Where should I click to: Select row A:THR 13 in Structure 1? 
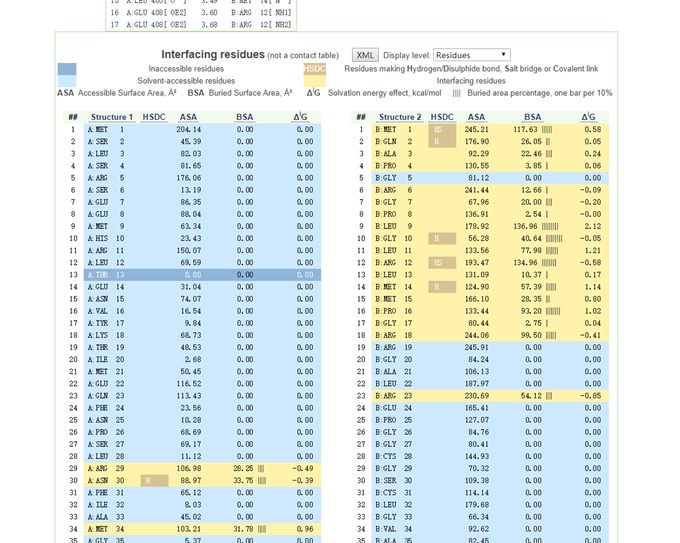(x=203, y=275)
